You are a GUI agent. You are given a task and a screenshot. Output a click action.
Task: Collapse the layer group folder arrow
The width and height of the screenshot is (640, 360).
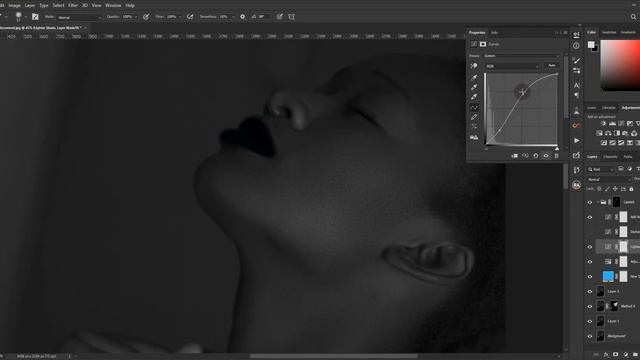598,202
